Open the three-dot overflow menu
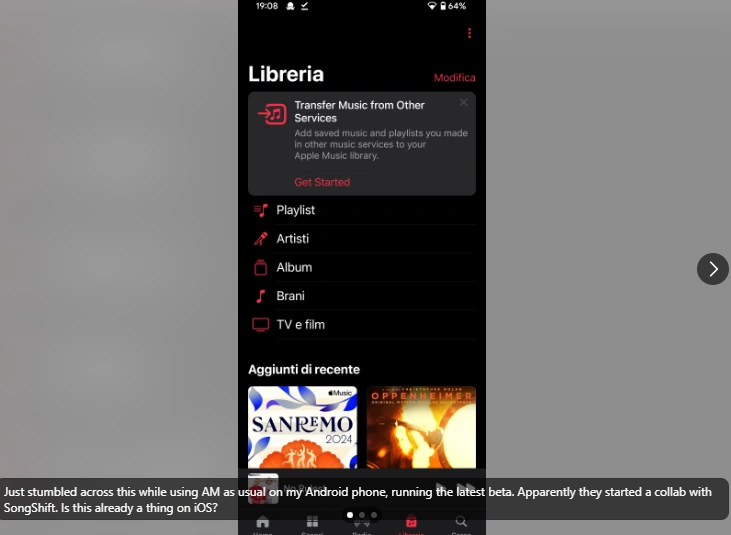The width and height of the screenshot is (731, 535). click(469, 33)
